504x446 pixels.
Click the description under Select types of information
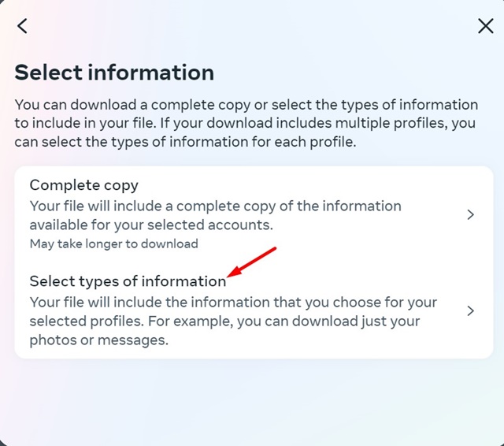(x=233, y=321)
